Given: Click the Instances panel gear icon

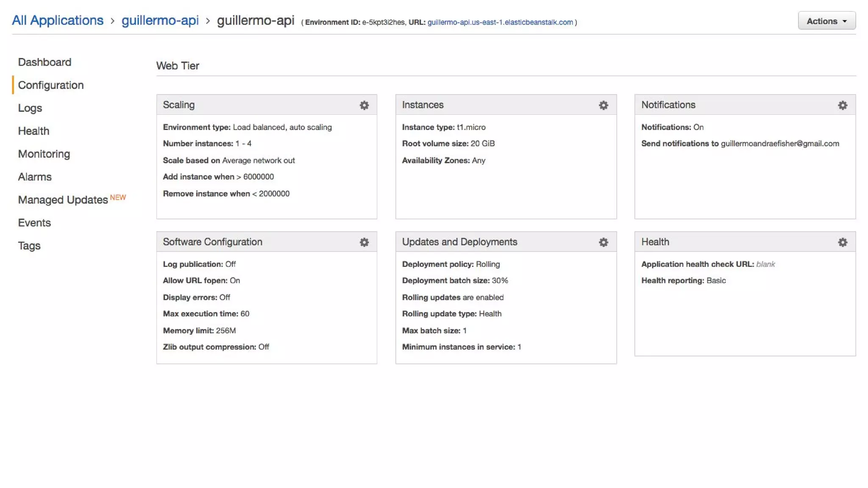Looking at the screenshot, I should pyautogui.click(x=603, y=105).
